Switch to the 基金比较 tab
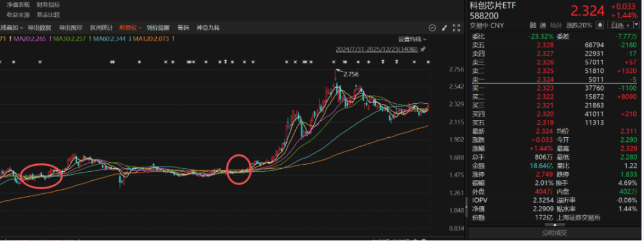Screen dimensions: 644x241 [48, 14]
